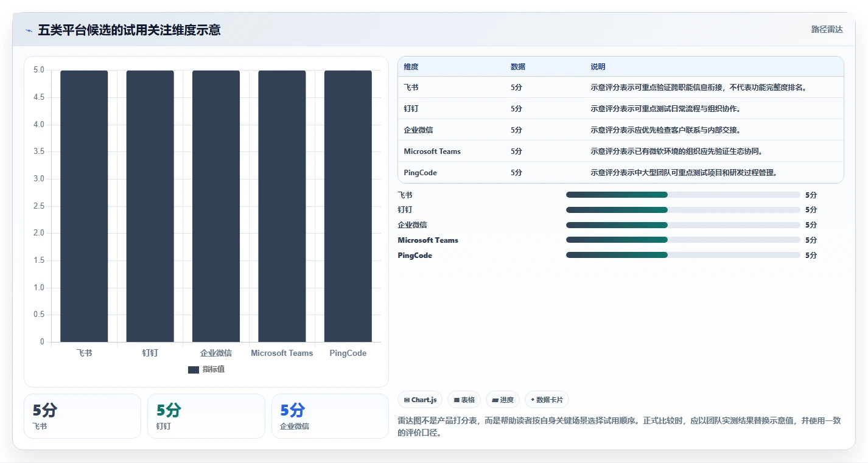Click the PingCode x-axis label
868x463 pixels.
pyautogui.click(x=348, y=353)
